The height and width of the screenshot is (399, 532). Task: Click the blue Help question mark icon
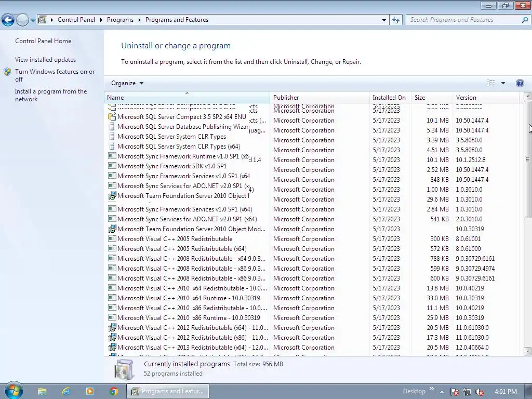point(520,83)
